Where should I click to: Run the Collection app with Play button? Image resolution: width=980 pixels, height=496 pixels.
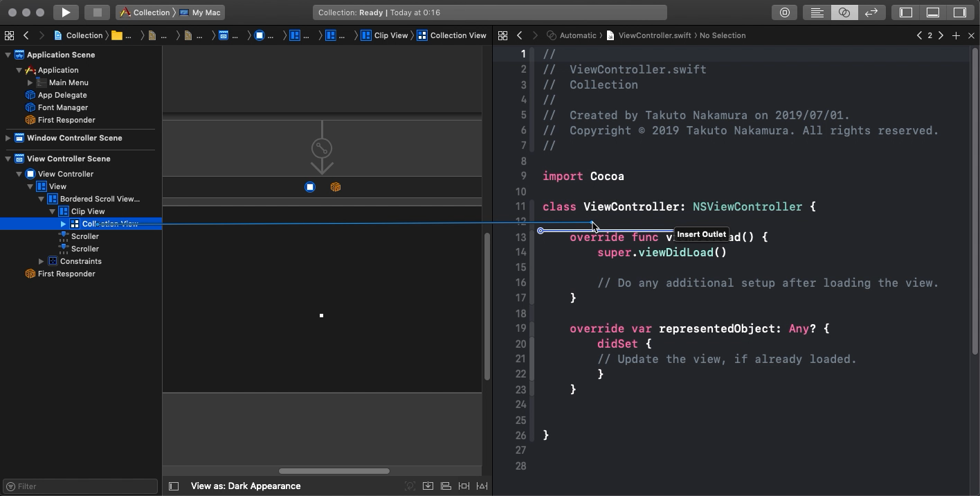[x=66, y=12]
